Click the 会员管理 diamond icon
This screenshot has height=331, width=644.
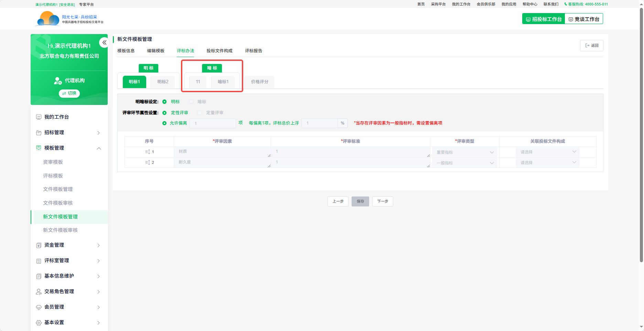click(x=39, y=307)
